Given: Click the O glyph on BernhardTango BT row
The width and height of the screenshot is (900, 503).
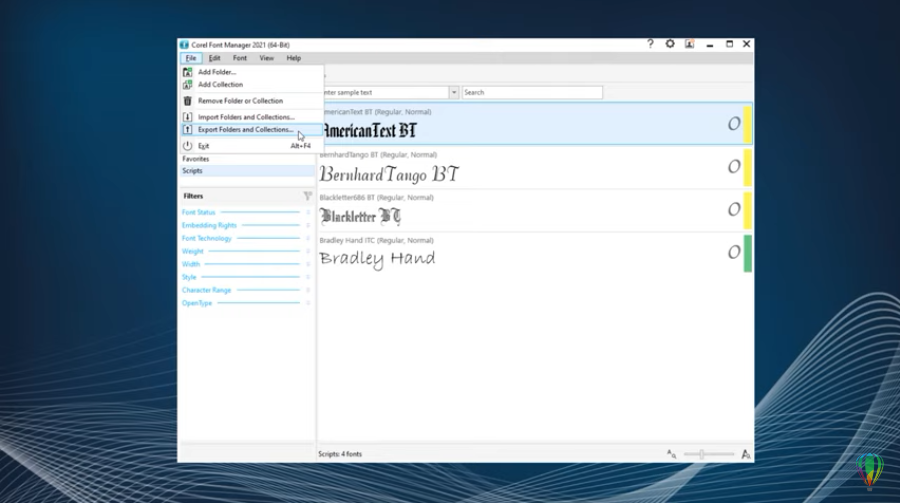Looking at the screenshot, I should [x=734, y=167].
